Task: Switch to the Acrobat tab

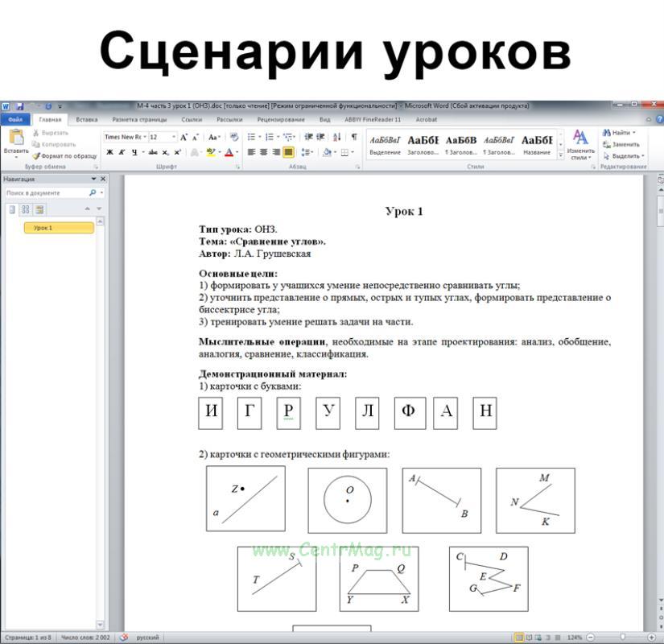Action: click(427, 120)
